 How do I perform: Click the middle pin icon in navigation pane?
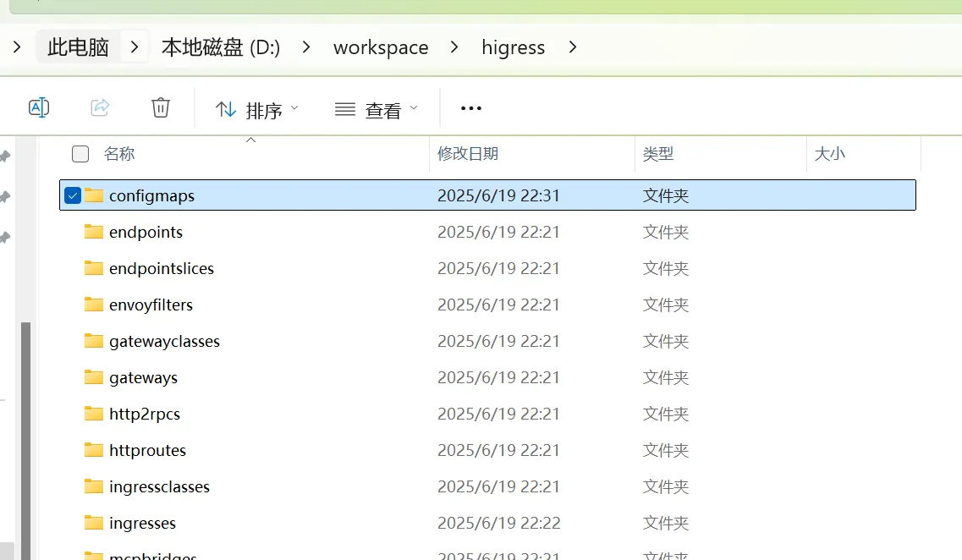point(6,197)
